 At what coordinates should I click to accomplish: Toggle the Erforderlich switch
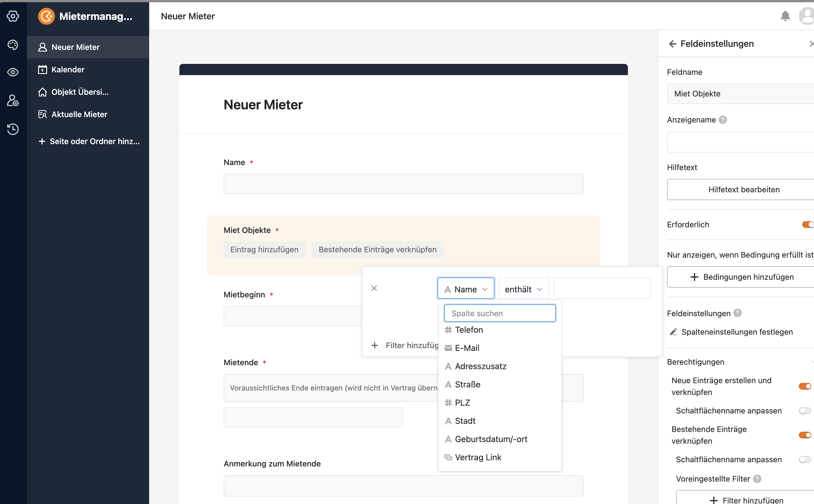(808, 225)
